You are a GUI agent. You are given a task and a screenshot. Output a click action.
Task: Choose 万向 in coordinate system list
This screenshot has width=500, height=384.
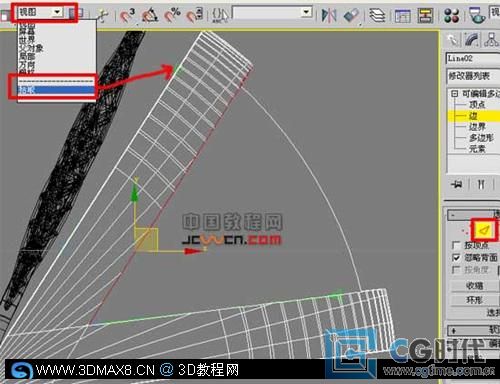click(x=27, y=64)
